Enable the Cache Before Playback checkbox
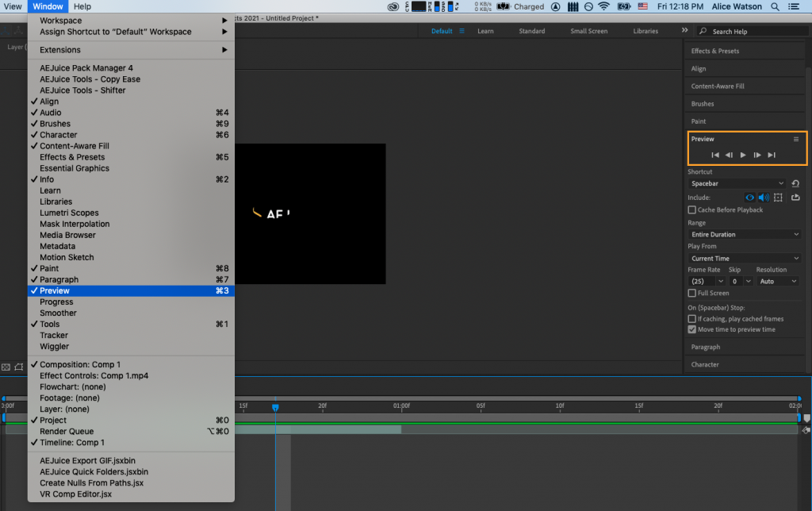The image size is (812, 511). (x=691, y=209)
